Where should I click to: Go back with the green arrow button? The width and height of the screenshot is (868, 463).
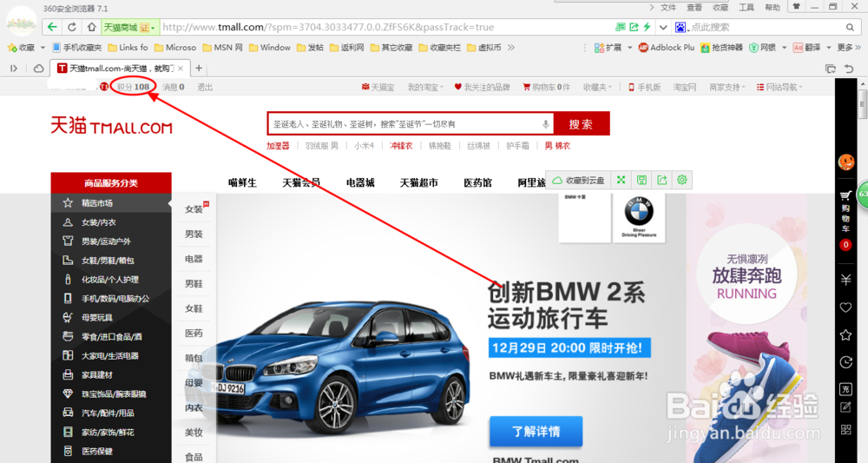point(52,27)
